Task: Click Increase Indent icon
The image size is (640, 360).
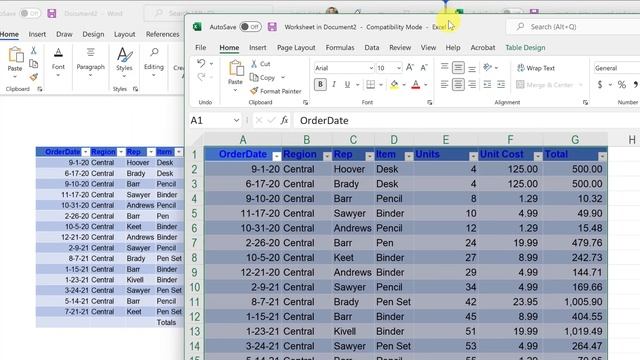Action: [501, 84]
